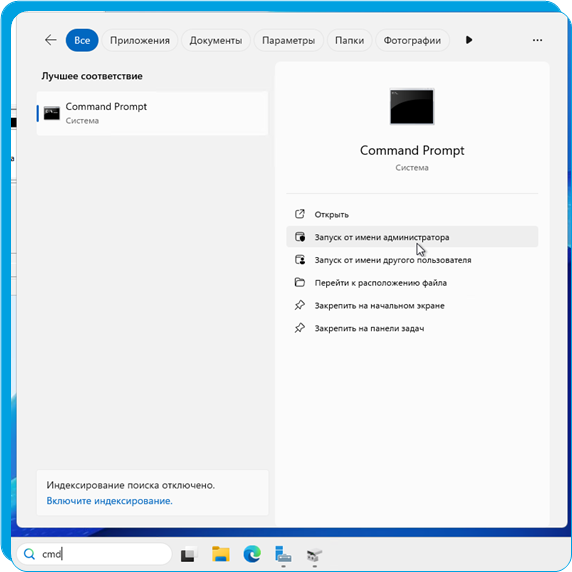Image resolution: width=572 pixels, height=572 pixels.
Task: Select the Все filter tab
Action: tap(82, 40)
